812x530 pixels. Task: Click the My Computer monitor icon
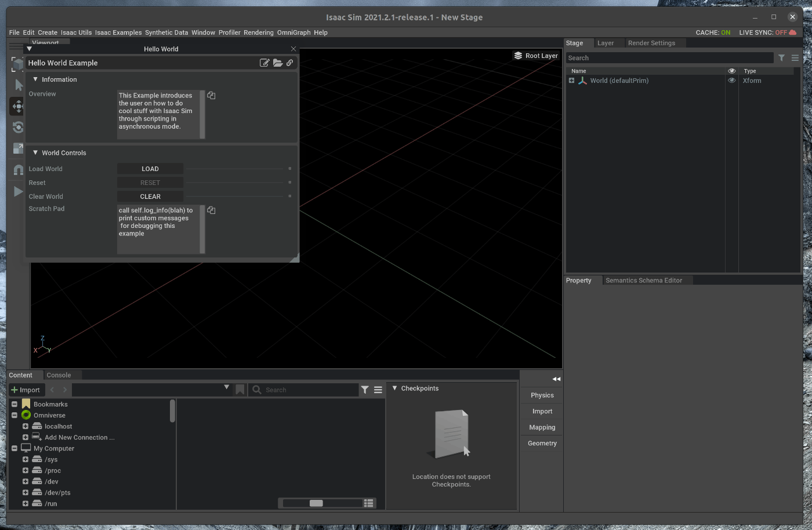coord(26,448)
